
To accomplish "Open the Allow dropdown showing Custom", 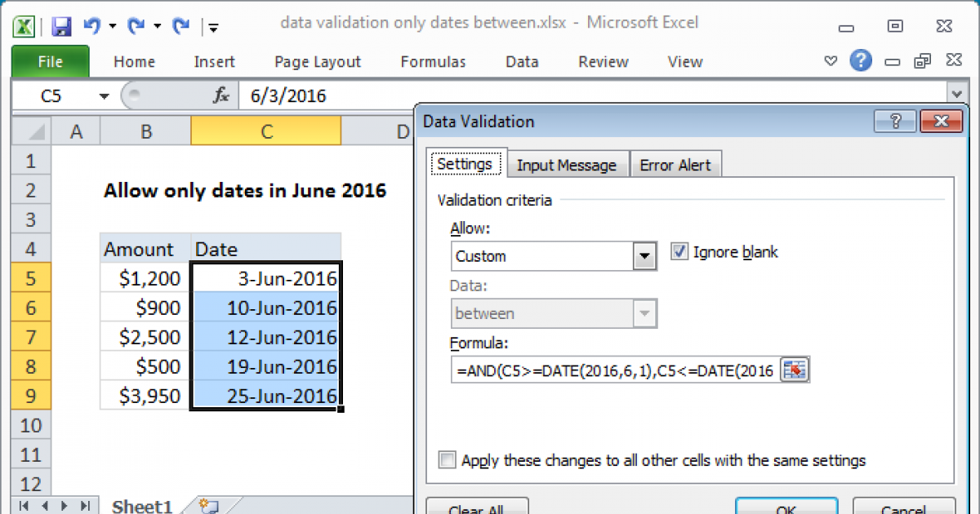I will click(643, 256).
